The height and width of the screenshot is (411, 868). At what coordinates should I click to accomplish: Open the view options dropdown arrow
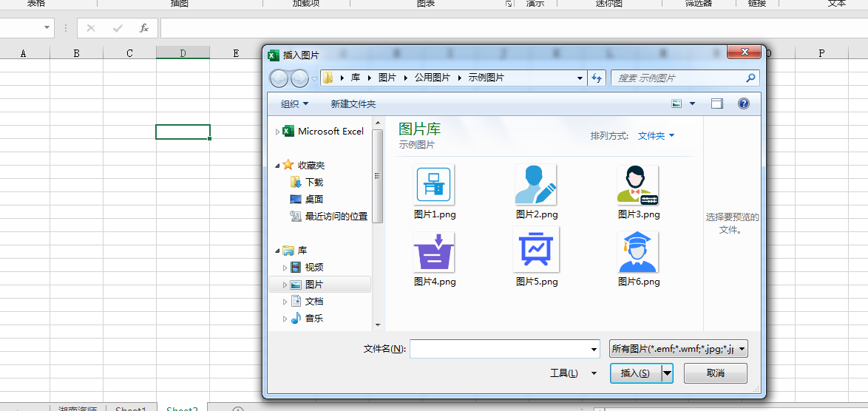[x=692, y=103]
